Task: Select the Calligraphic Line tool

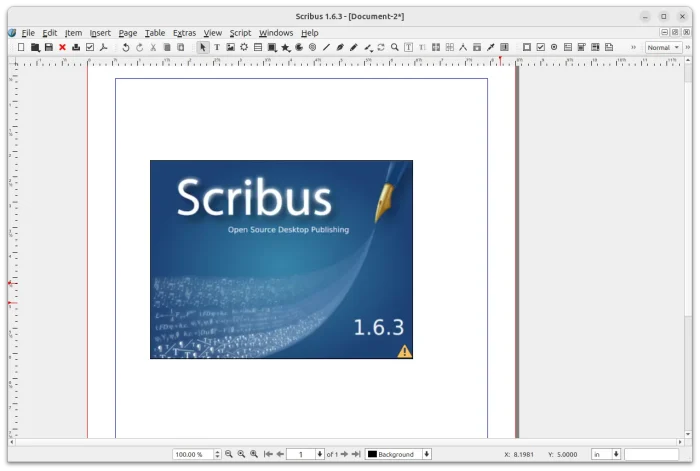Action: tap(368, 47)
